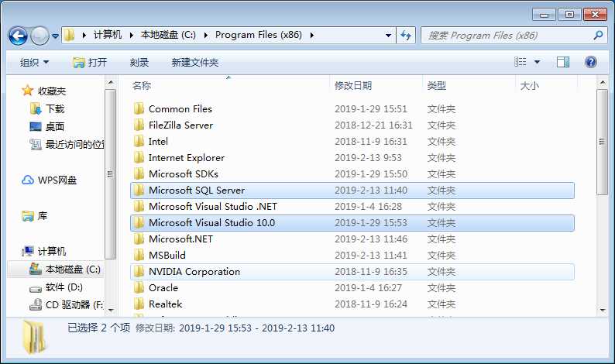Toggle the preview pane icon

click(563, 62)
